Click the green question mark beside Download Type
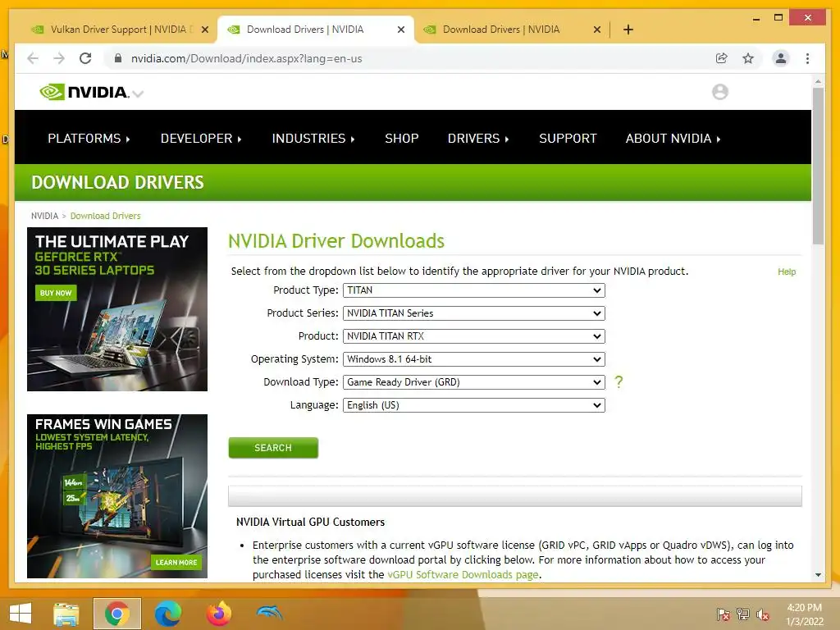Image resolution: width=840 pixels, height=630 pixels. click(619, 382)
